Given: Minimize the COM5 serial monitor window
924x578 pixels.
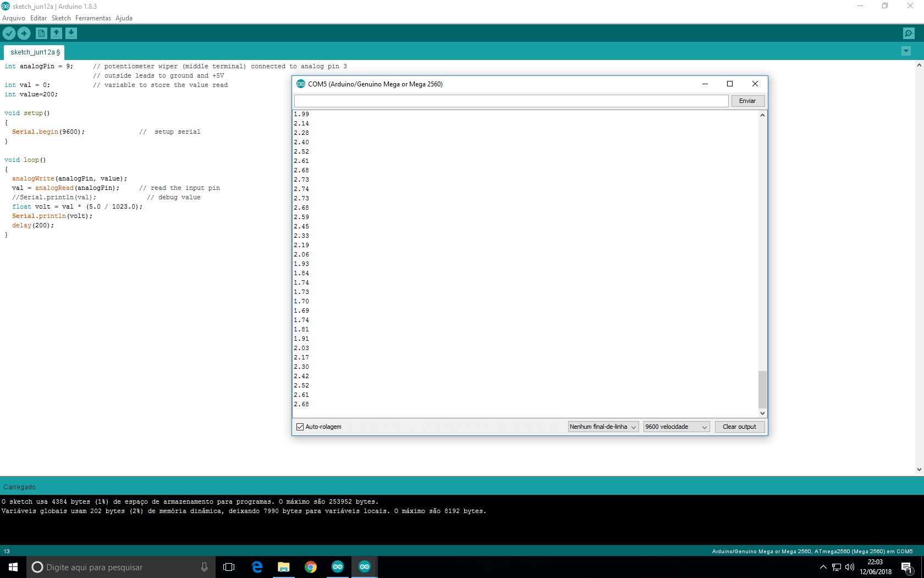Looking at the screenshot, I should (705, 84).
